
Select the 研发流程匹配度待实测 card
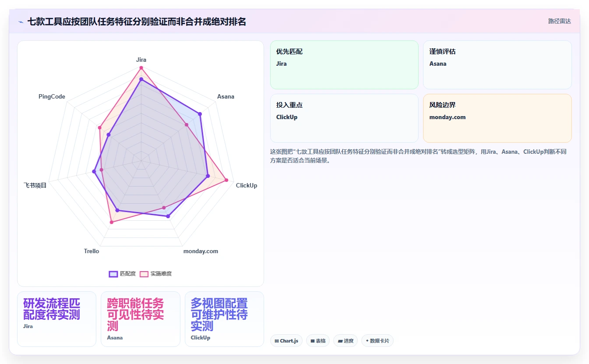[56, 319]
